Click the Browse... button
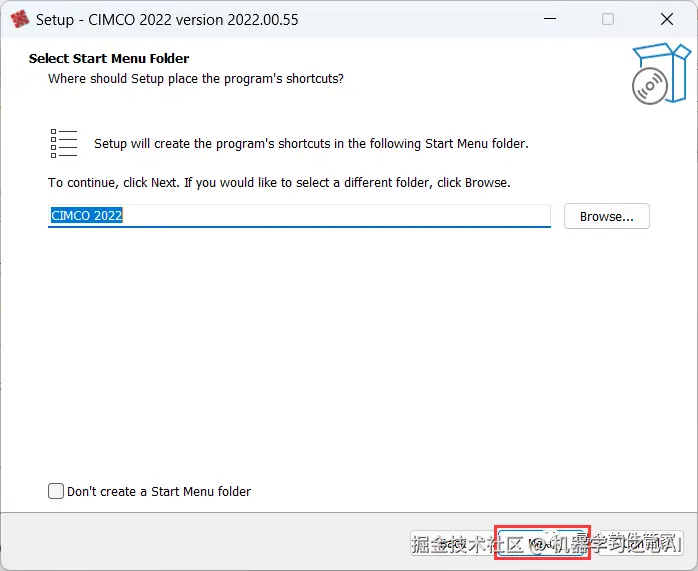Image resolution: width=698 pixels, height=571 pixels. (607, 216)
